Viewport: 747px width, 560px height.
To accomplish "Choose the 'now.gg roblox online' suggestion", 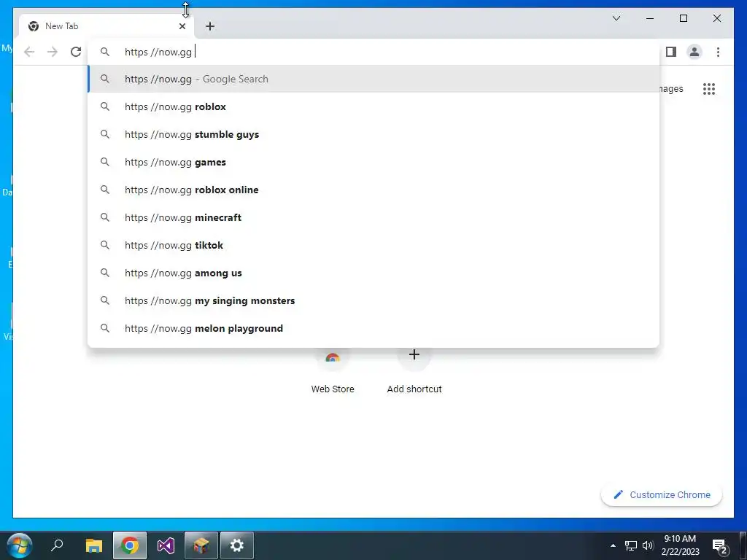I will coord(374,190).
